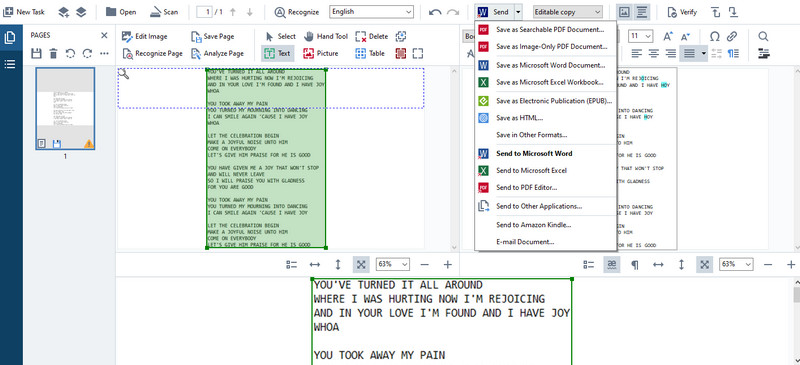Close the PAGES panel

pos(104,35)
